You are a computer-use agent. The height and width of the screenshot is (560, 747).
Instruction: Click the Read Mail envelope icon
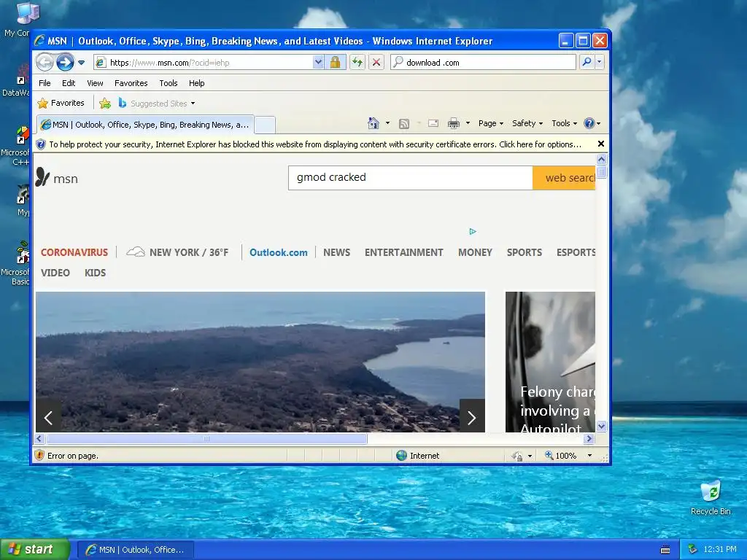point(433,123)
